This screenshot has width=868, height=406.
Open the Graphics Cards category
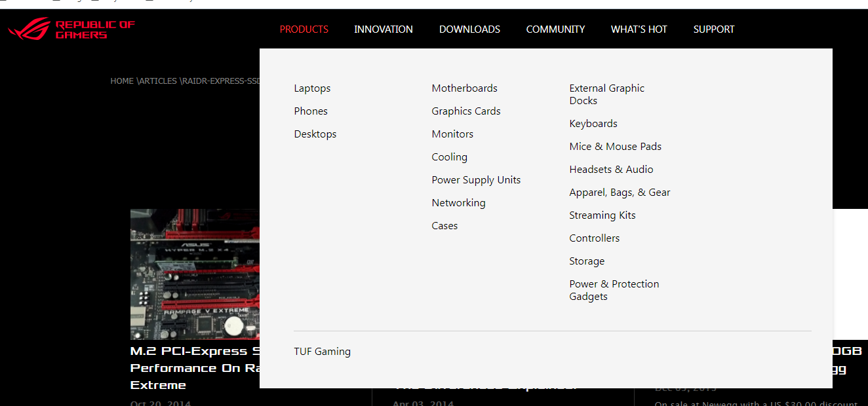[466, 111]
